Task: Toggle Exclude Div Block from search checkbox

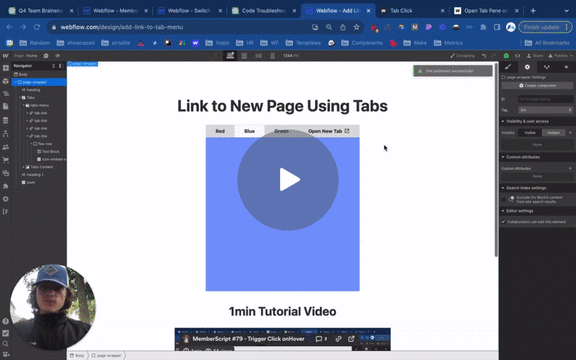Action: coord(504,199)
